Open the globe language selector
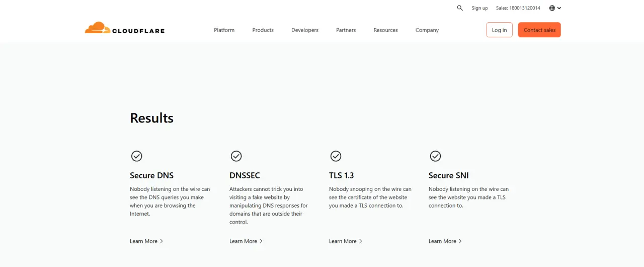 tap(555, 8)
